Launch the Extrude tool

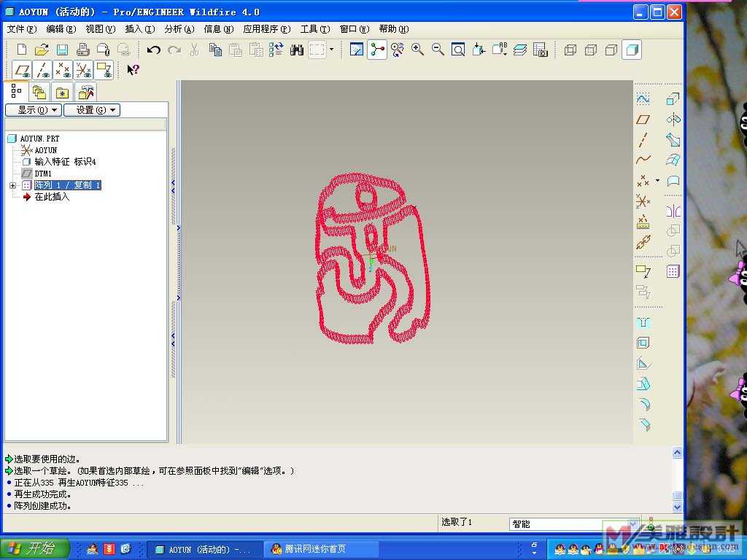point(673,99)
